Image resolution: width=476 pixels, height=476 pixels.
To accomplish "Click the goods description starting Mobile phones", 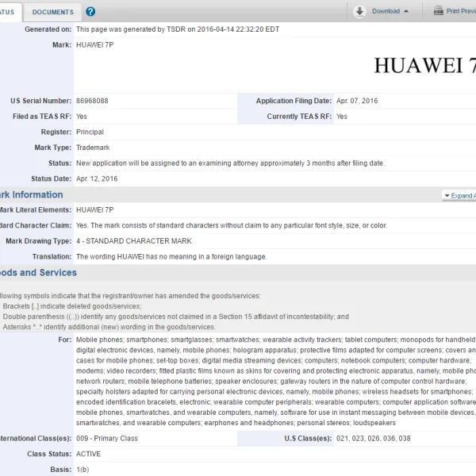I will tap(275, 382).
